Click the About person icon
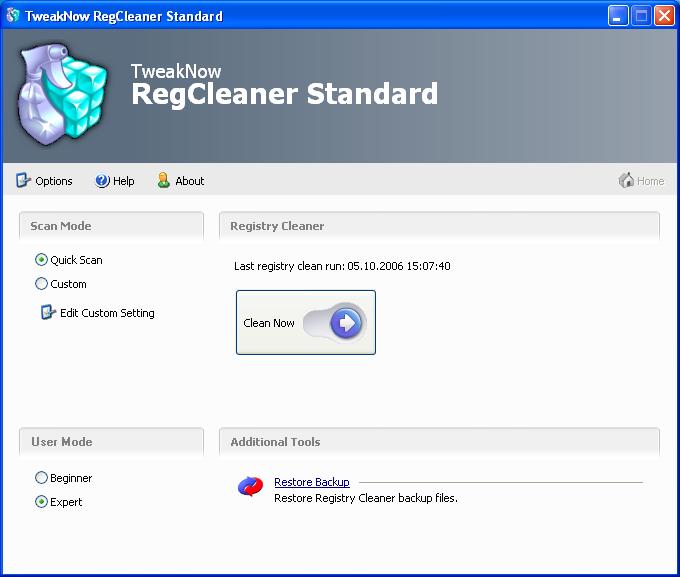The height and width of the screenshot is (577, 680). click(x=163, y=180)
